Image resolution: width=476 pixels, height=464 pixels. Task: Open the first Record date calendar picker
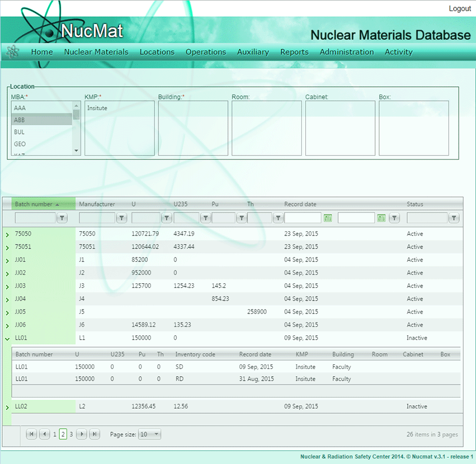coord(328,218)
